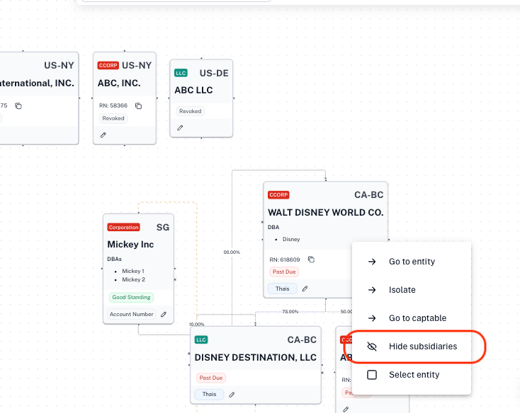The image size is (520, 413).
Task: Click the Good Standing badge on Mickey Inc
Action: [131, 297]
